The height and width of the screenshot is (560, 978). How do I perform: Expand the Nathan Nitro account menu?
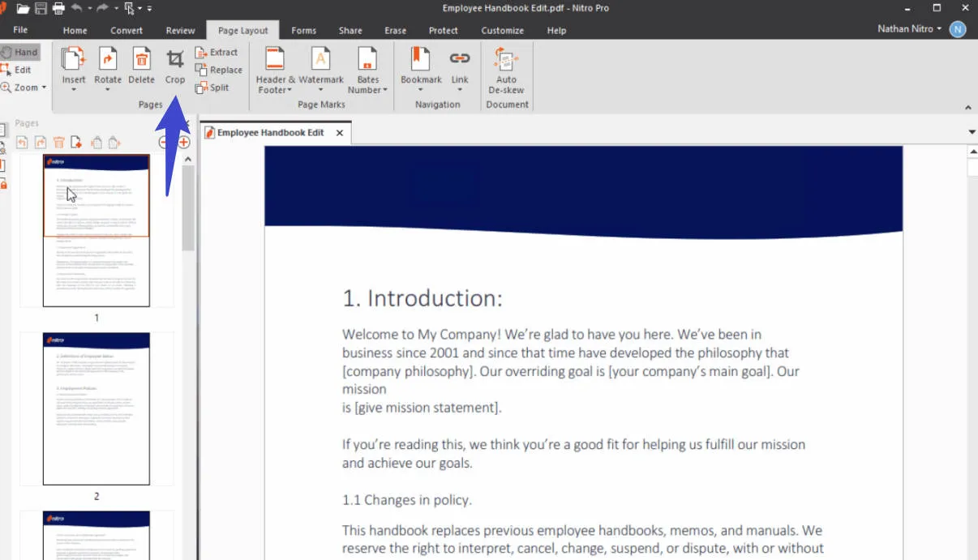910,29
